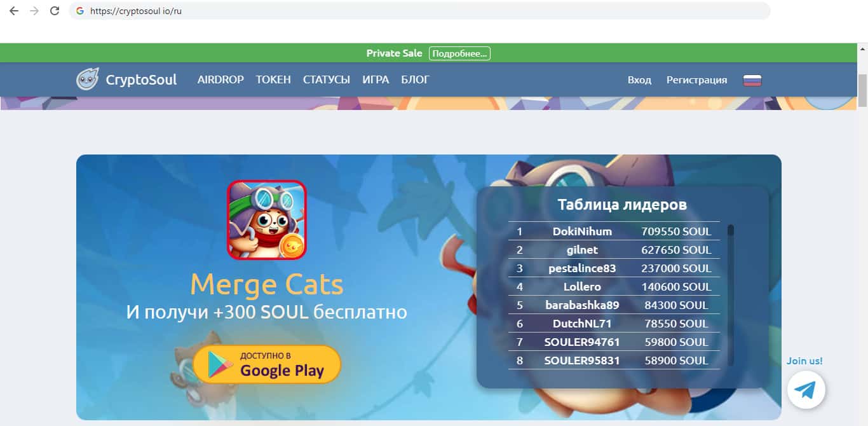The height and width of the screenshot is (426, 868).
Task: Click the browser forward arrow
Action: [34, 11]
